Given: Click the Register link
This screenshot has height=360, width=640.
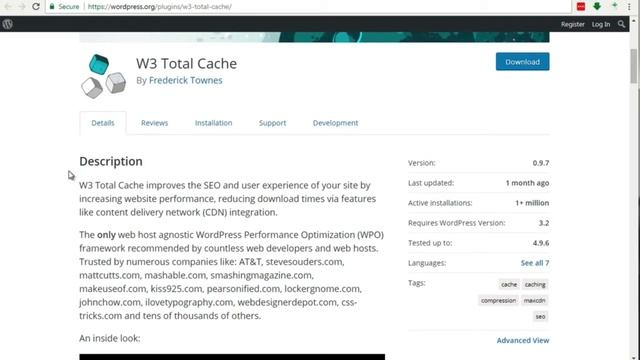Looking at the screenshot, I should click(573, 24).
